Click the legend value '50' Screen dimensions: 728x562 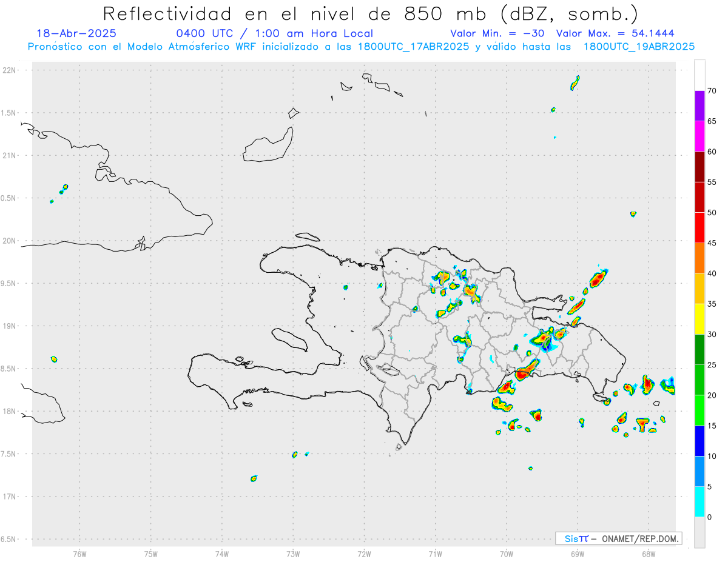point(712,213)
